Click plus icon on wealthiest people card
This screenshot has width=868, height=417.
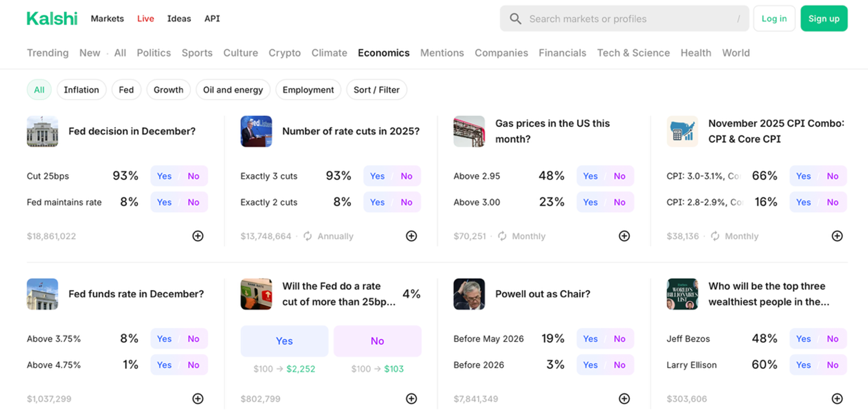pyautogui.click(x=837, y=399)
